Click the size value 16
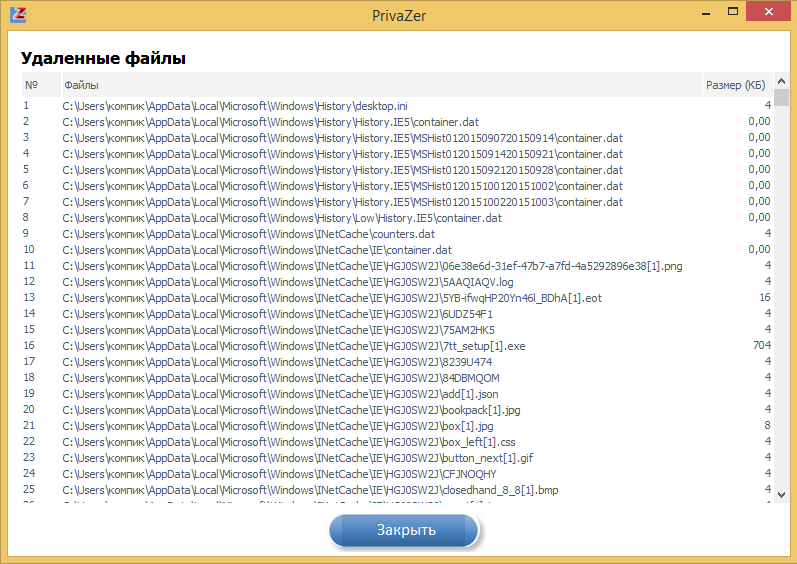Viewport: 797px width, 564px height. (x=765, y=297)
